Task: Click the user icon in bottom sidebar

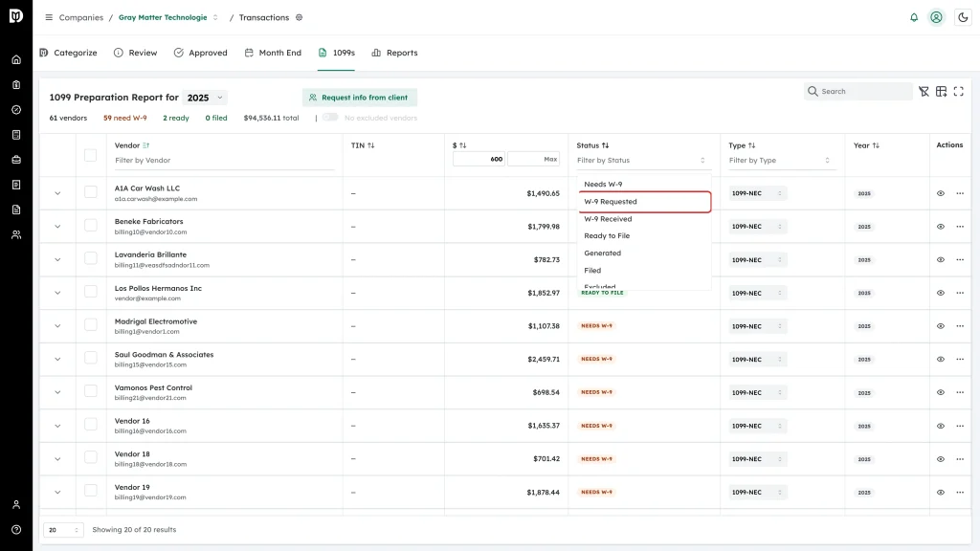Action: point(16,505)
